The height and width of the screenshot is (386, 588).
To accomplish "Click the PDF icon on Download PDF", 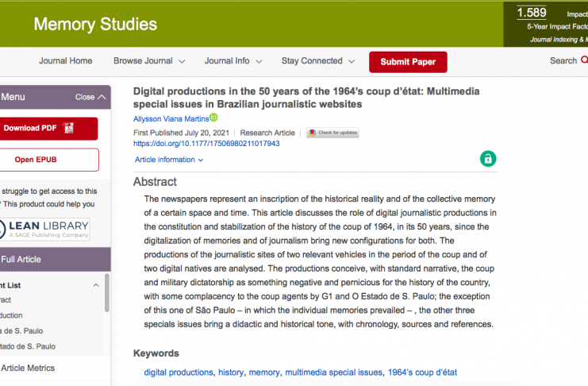I will 68,128.
